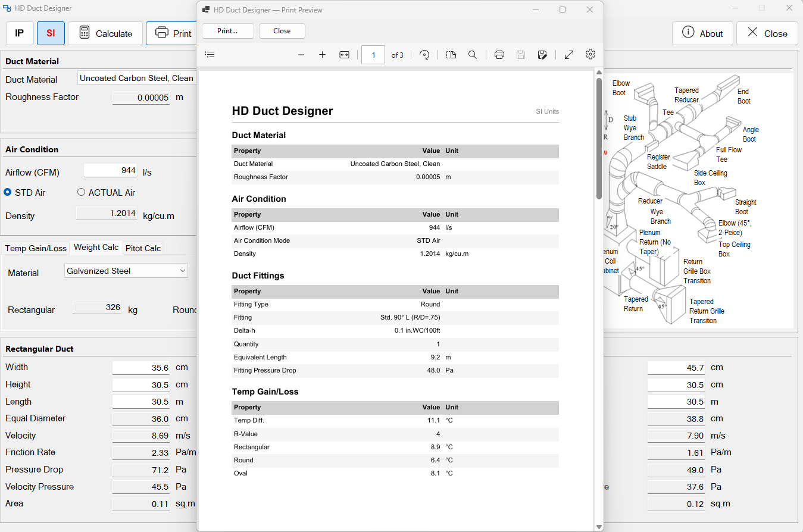The image size is (803, 532).
Task: Click the Close button in Print Preview
Action: tap(282, 31)
